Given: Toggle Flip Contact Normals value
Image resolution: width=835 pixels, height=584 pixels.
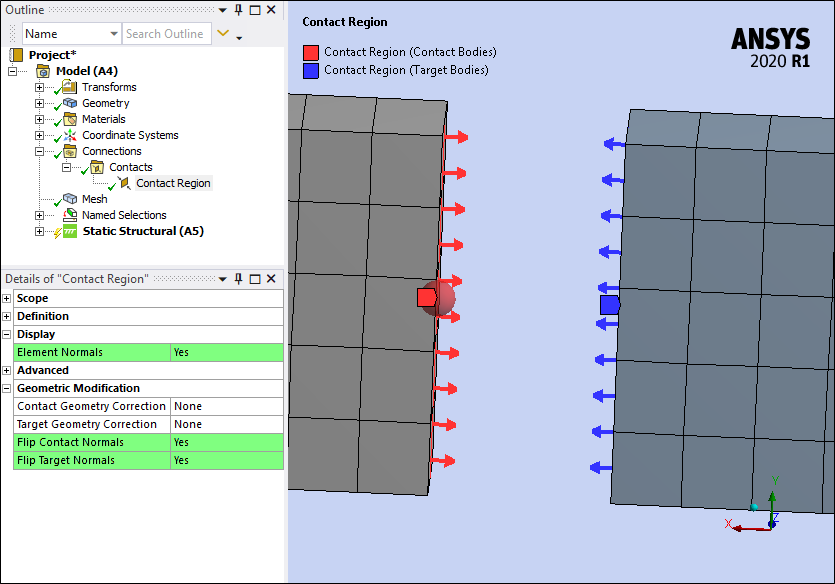Looking at the screenshot, I should pyautogui.click(x=226, y=442).
